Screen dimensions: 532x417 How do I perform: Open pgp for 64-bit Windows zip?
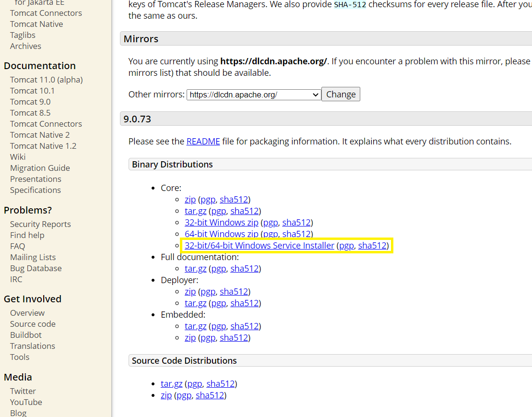[x=271, y=234]
